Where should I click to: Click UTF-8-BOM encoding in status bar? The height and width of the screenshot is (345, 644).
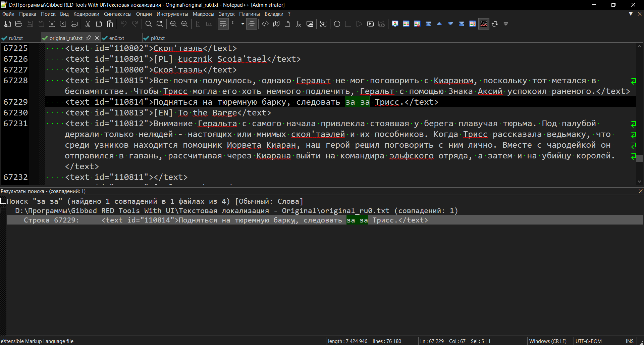coord(589,341)
